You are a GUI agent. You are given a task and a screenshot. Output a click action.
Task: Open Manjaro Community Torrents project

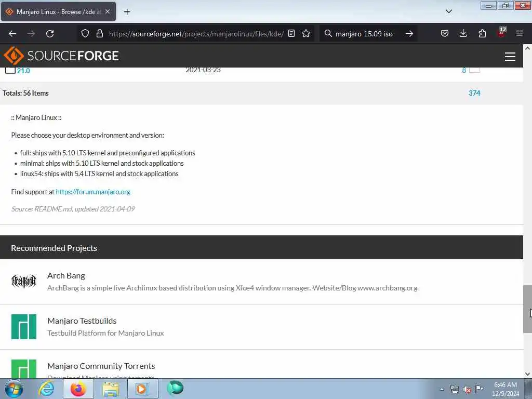(101, 366)
